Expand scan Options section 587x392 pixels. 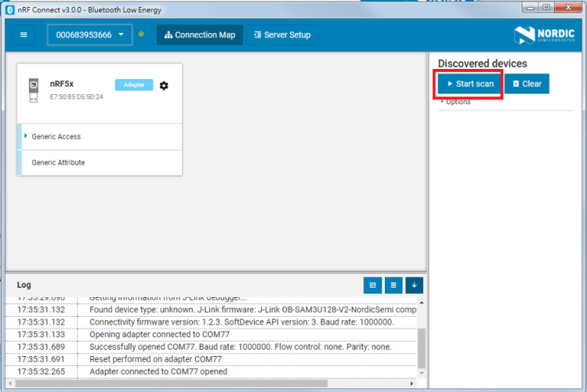pyautogui.click(x=457, y=102)
